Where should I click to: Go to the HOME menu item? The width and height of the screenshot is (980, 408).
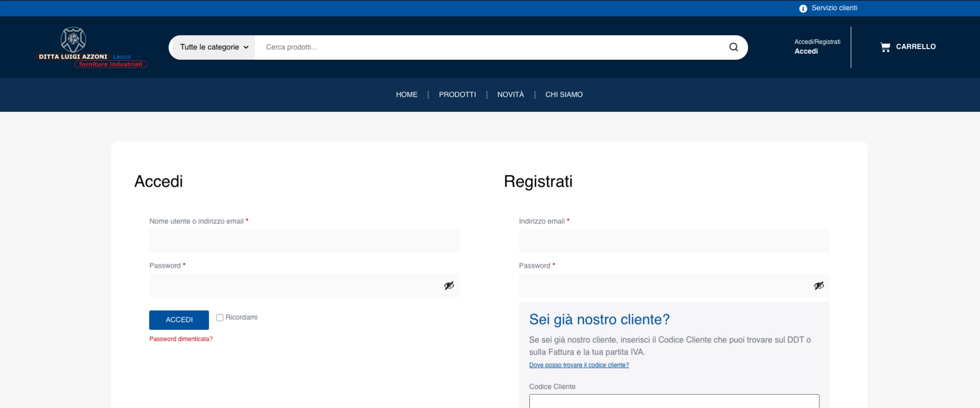click(407, 94)
